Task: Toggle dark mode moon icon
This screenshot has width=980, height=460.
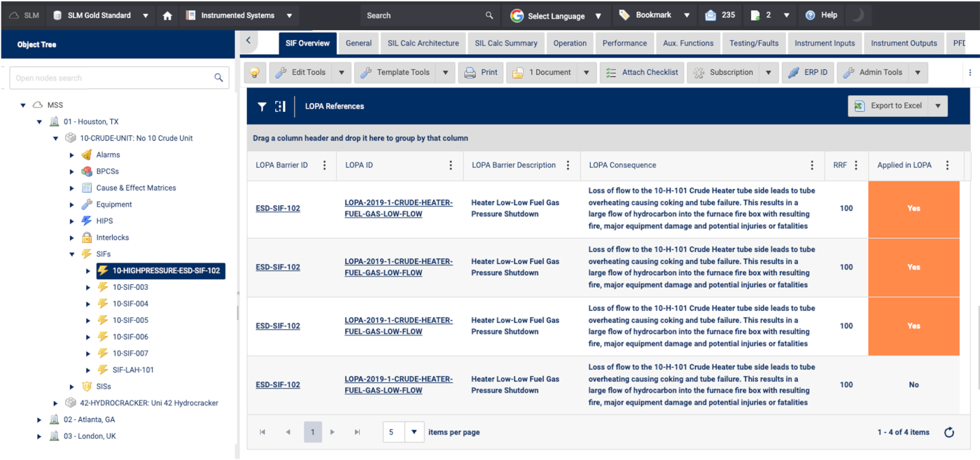Action: tap(857, 15)
